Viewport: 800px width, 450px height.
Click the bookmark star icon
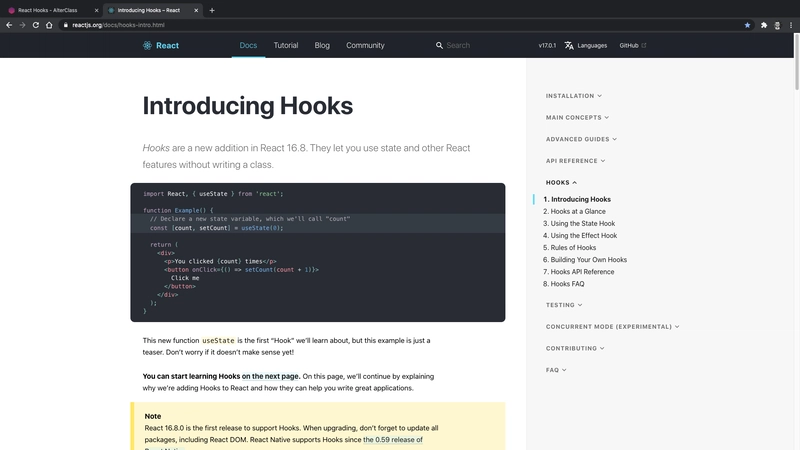(747, 25)
